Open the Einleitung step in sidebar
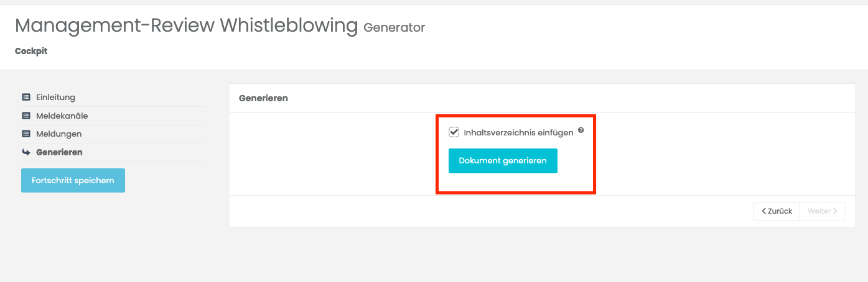 pos(55,98)
